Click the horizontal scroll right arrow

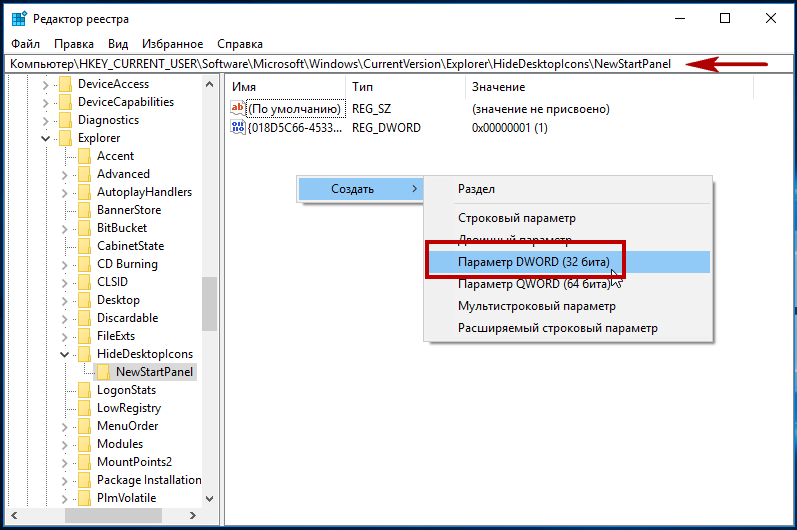193,515
